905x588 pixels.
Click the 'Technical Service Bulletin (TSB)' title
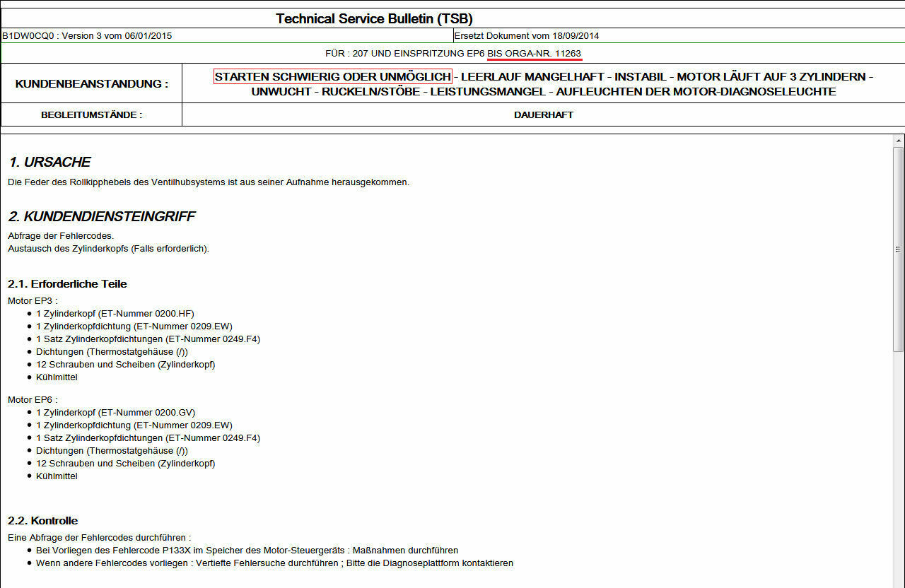(374, 18)
